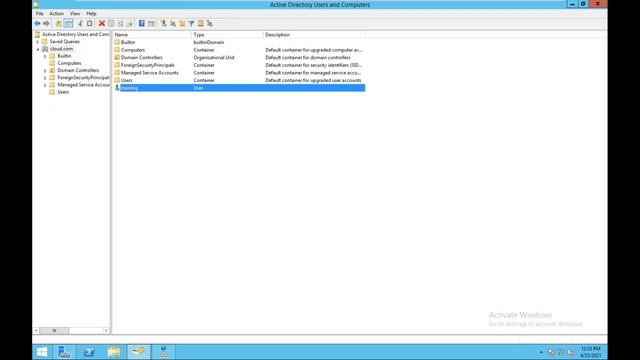Toggle the Show/Hide Console Tree icon
The image size is (640, 360).
click(x=69, y=24)
